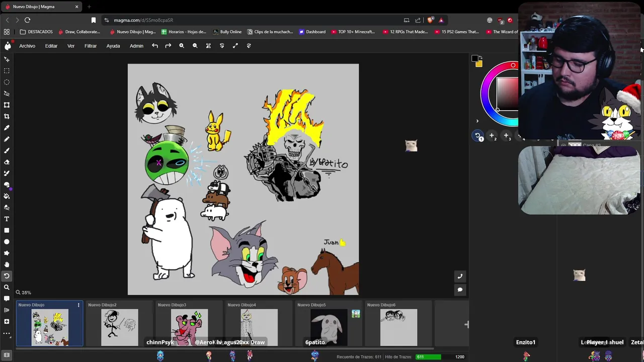Image resolution: width=644 pixels, height=362 pixels.
Task: Click the add new item plus icon in left toolbar
Action: (7, 321)
